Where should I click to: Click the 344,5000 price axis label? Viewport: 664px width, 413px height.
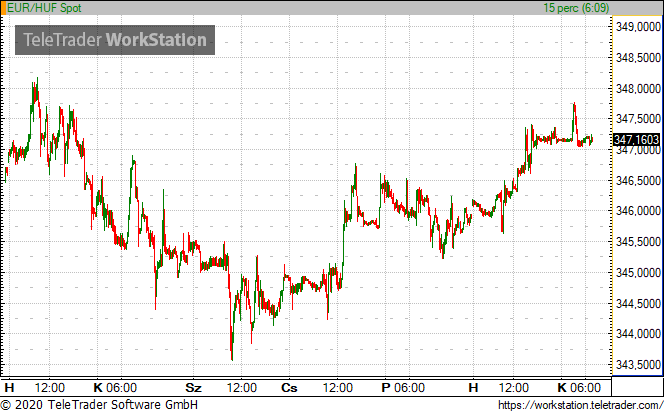point(638,303)
